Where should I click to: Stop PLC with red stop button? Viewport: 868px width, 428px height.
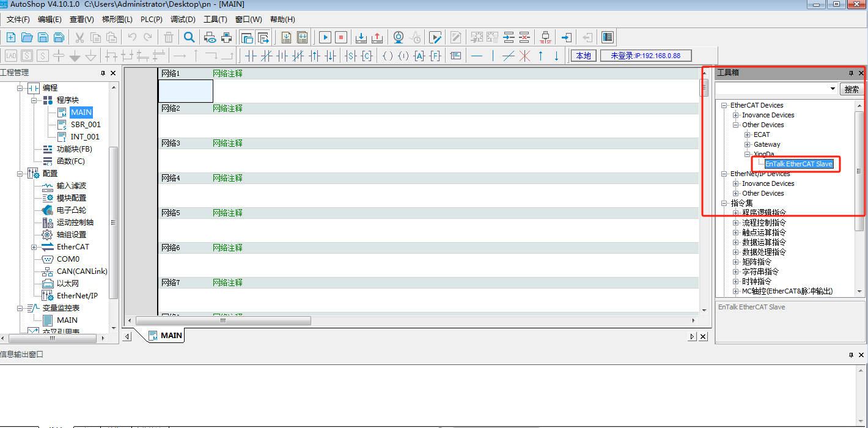[x=341, y=37]
